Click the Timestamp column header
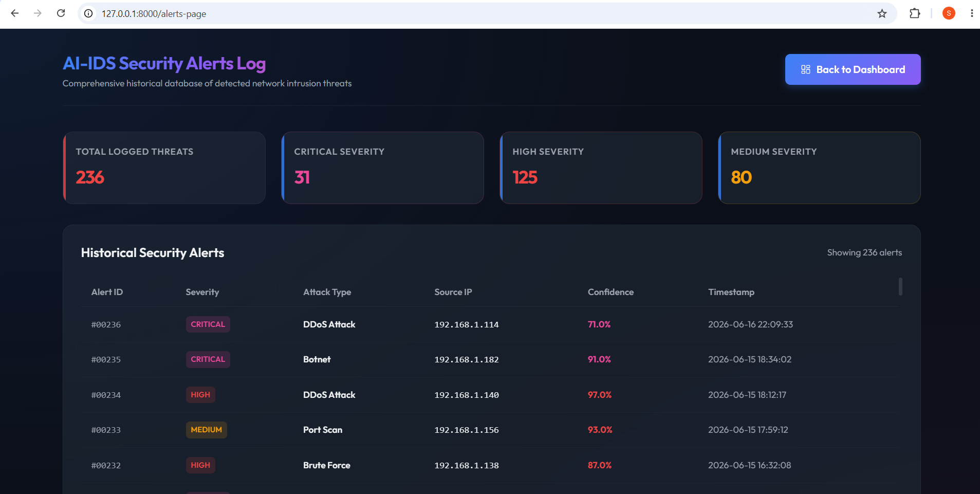 (x=731, y=292)
